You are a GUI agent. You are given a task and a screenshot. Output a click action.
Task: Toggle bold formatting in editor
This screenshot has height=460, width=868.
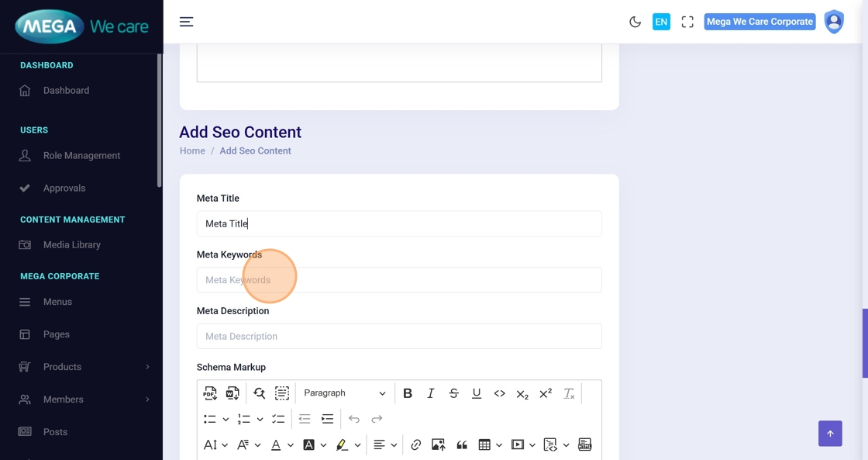click(x=408, y=393)
